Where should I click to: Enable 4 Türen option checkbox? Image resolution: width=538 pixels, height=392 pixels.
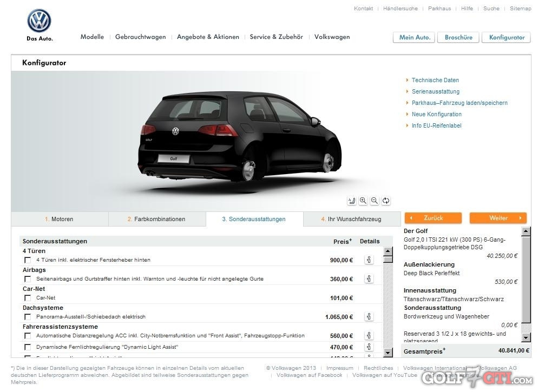[x=28, y=260]
